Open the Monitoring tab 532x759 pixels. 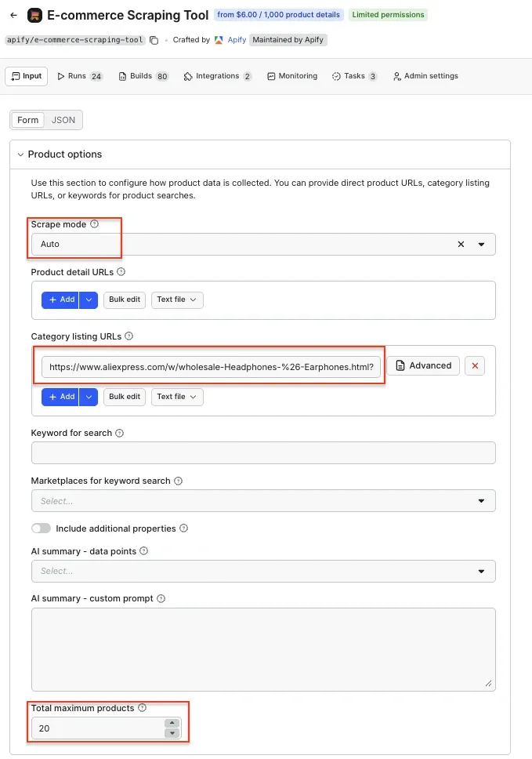pos(292,76)
